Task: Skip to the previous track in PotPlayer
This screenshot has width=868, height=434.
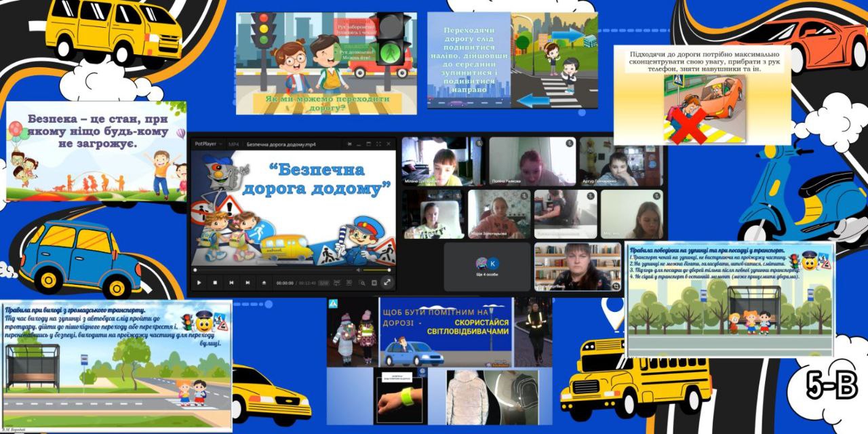Action: [231, 282]
